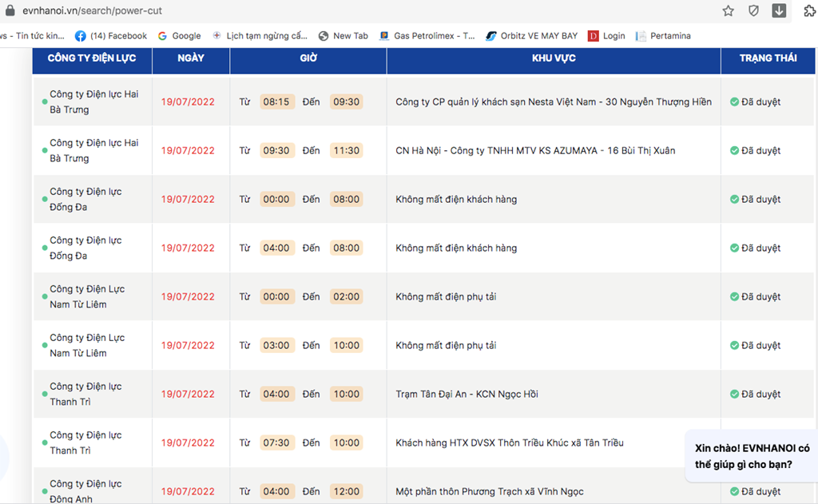
Task: Click Đã duyệt checkmark icon in AZUMAYA row
Action: pyautogui.click(x=735, y=151)
